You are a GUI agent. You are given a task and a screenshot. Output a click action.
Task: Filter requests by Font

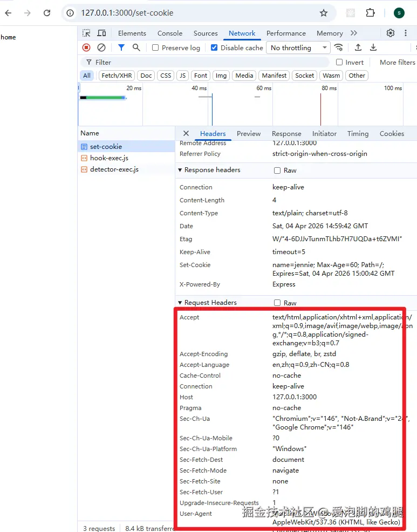201,76
